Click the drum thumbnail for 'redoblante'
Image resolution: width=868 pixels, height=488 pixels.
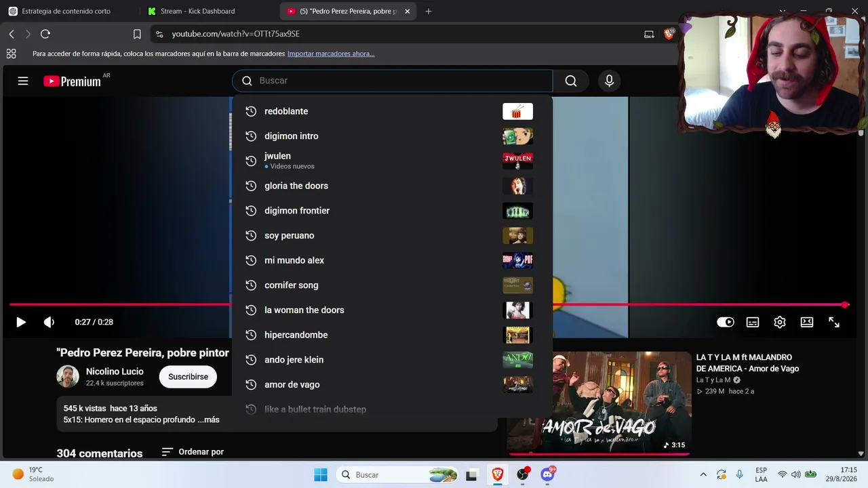(x=517, y=111)
